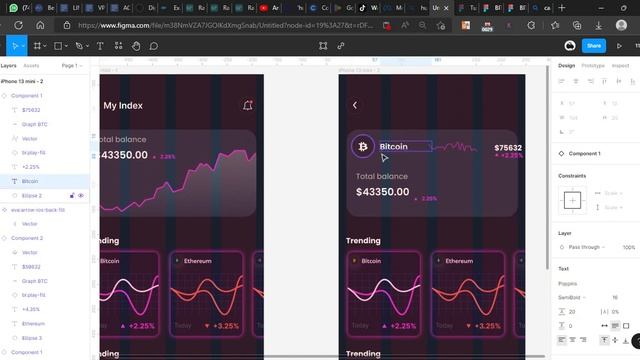Click the align left icon in Design panel
This screenshot has width=640, height=360.
(562, 81)
